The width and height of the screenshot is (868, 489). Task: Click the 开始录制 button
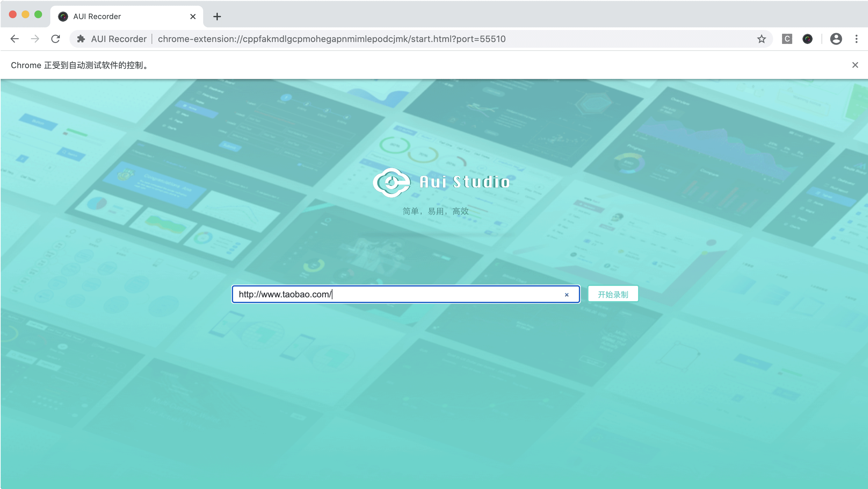pyautogui.click(x=613, y=294)
